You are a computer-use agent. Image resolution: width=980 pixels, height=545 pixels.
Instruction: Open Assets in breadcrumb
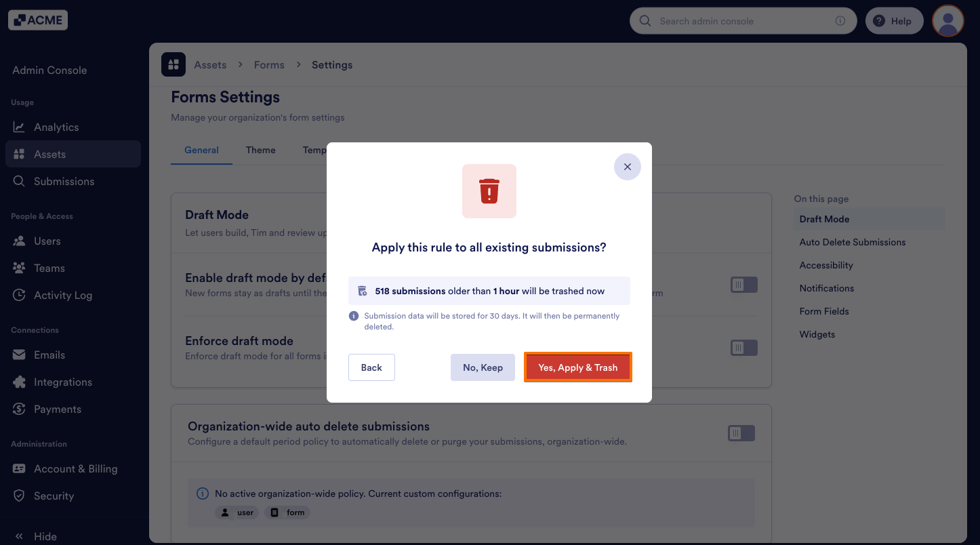pyautogui.click(x=210, y=64)
